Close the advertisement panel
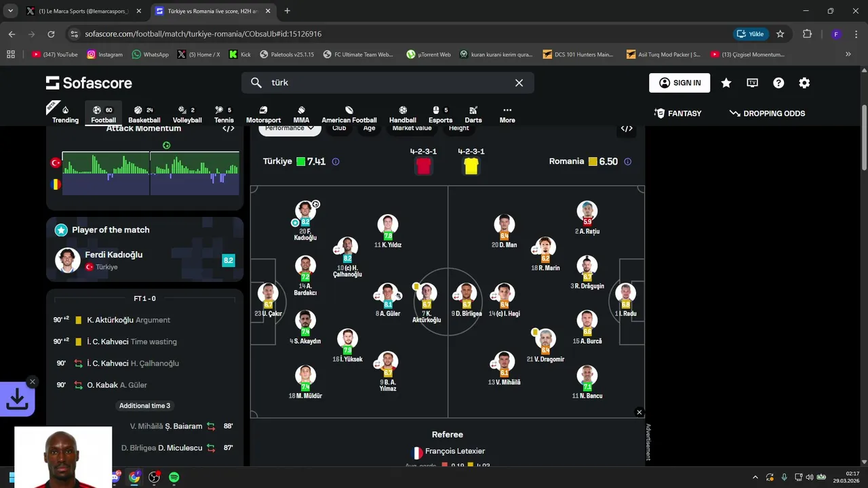The image size is (868, 488). [639, 412]
